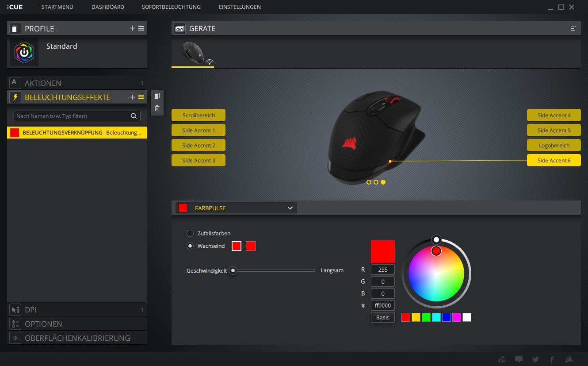The image size is (588, 366).
Task: Click the Optionen sliders icon
Action: coord(15,324)
